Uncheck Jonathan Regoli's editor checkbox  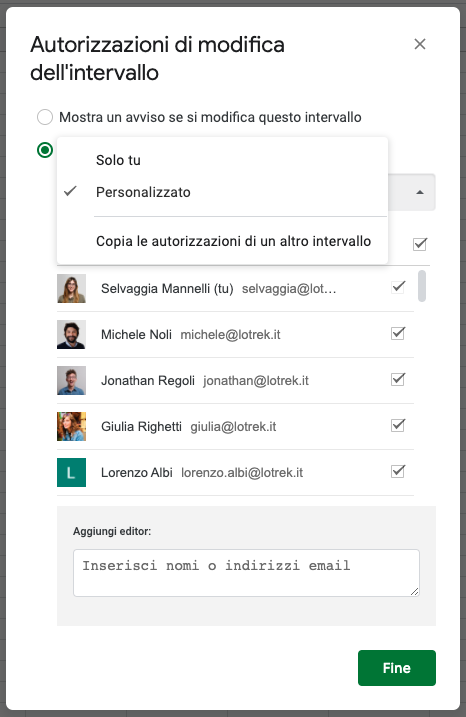point(398,379)
